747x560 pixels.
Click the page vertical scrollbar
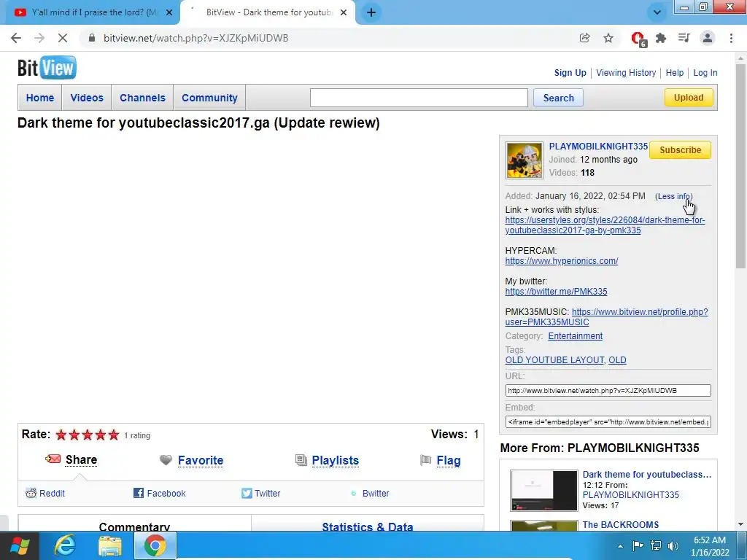[x=740, y=166]
